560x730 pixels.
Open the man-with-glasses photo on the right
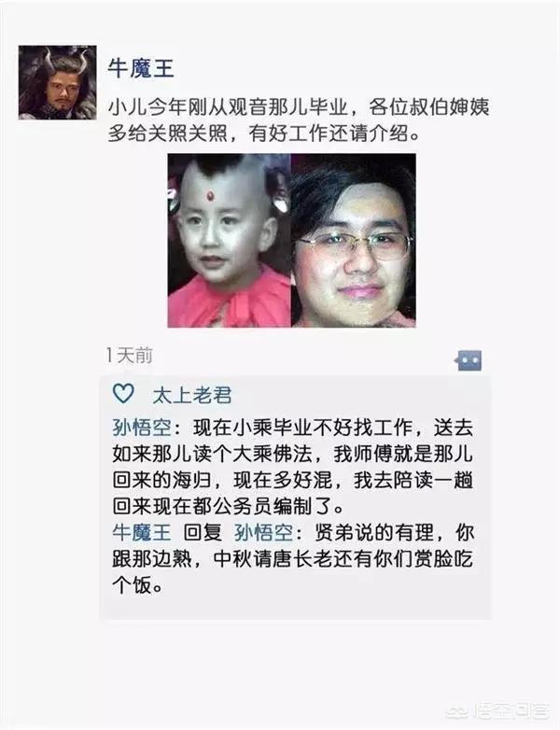pyautogui.click(x=354, y=240)
